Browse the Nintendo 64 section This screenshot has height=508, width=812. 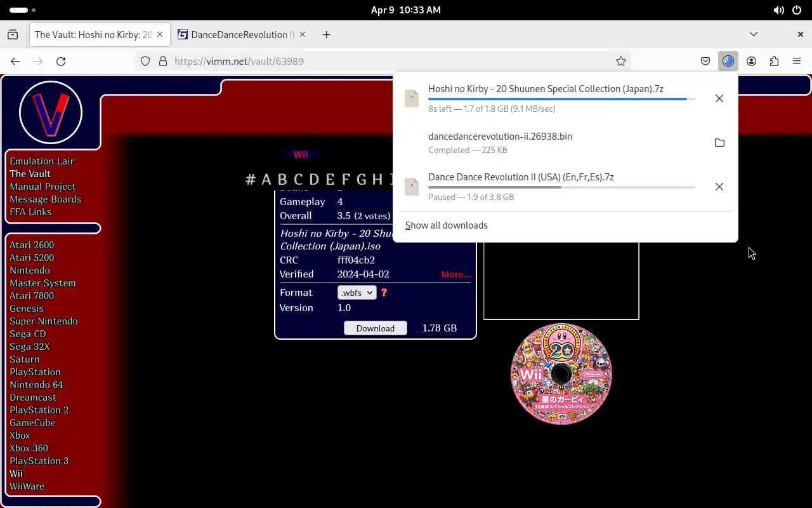pos(36,385)
